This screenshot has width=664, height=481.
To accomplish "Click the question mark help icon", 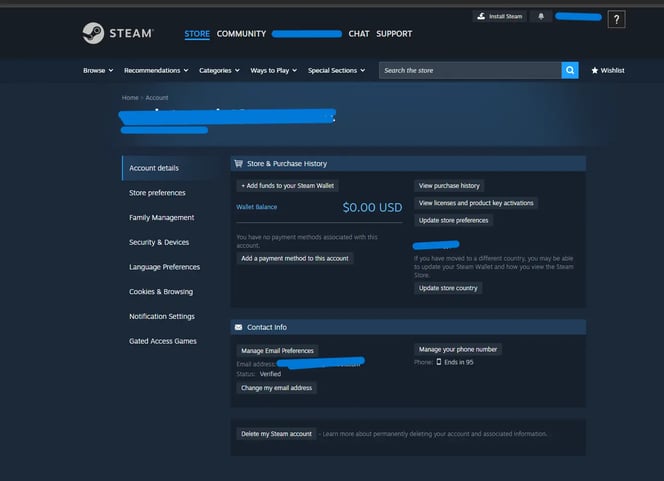I will [x=616, y=19].
